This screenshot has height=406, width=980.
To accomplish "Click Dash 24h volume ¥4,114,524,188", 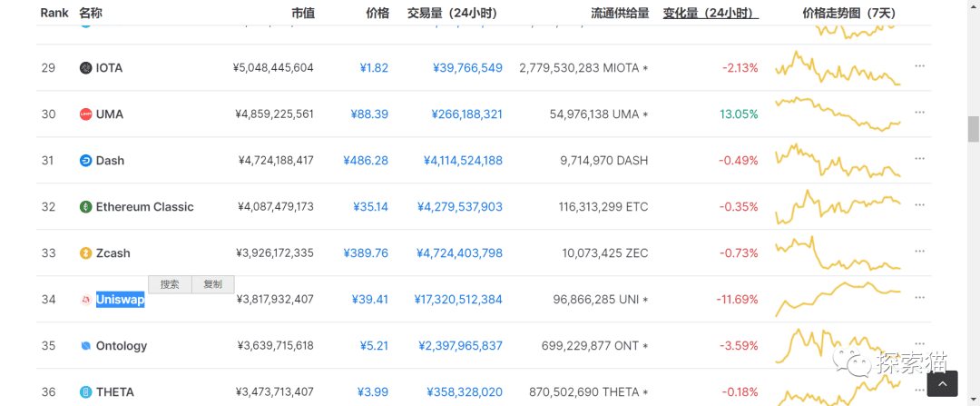I will [x=463, y=161].
